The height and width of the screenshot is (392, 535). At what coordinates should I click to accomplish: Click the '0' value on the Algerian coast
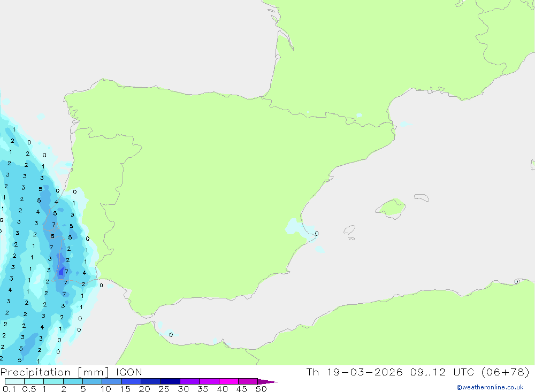click(x=516, y=281)
